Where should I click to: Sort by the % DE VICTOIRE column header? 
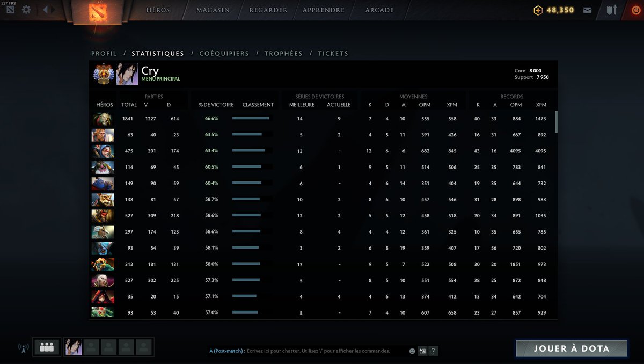pyautogui.click(x=216, y=105)
